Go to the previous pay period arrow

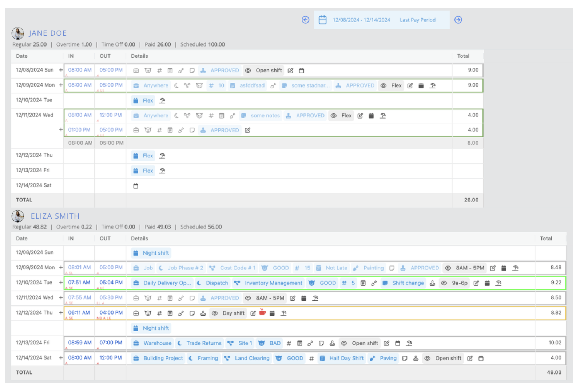(x=305, y=20)
